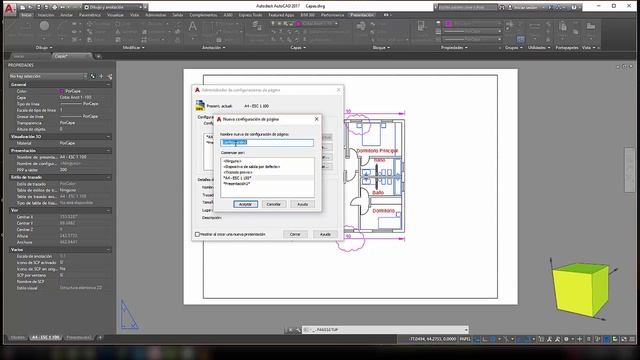
Task: Open the Salida ribbon tab
Action: [178, 15]
